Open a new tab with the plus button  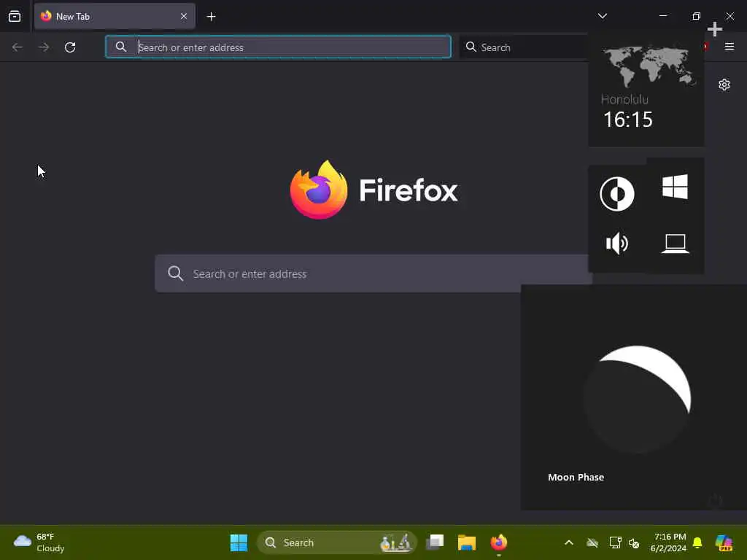[211, 17]
